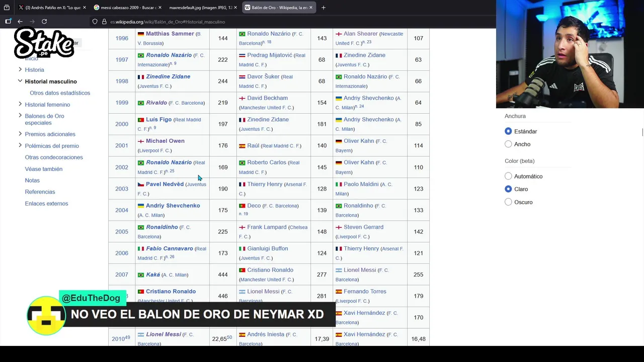Open the Kaká link
The width and height of the screenshot is (644, 362).
coord(153,275)
